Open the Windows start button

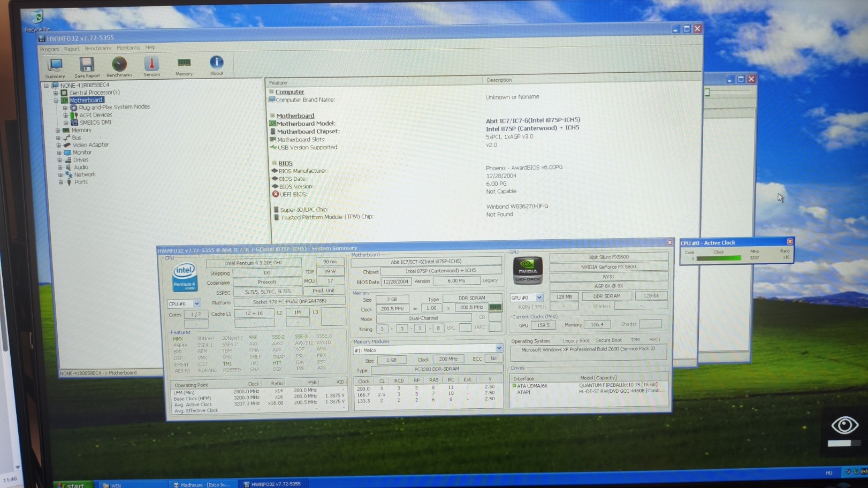[x=73, y=485]
